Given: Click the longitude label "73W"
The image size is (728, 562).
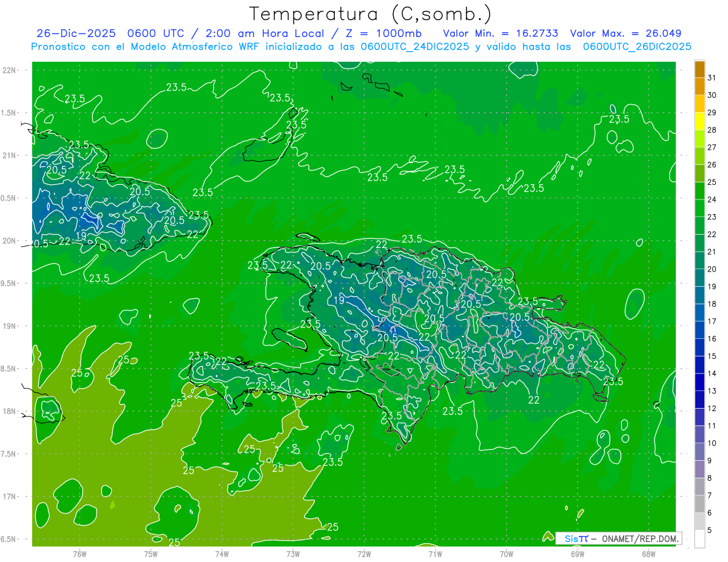Looking at the screenshot, I should pos(293,554).
